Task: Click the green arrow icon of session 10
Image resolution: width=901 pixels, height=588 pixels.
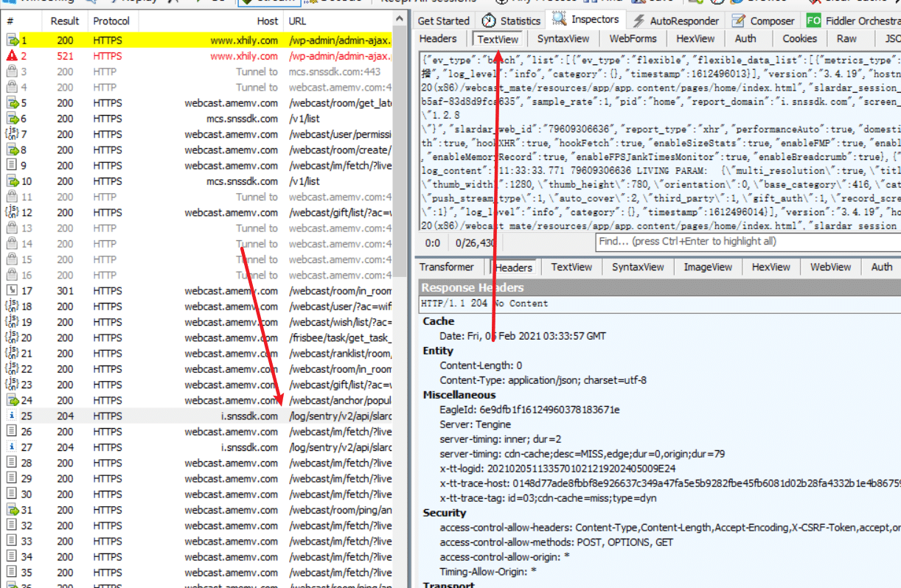Action: pos(12,181)
